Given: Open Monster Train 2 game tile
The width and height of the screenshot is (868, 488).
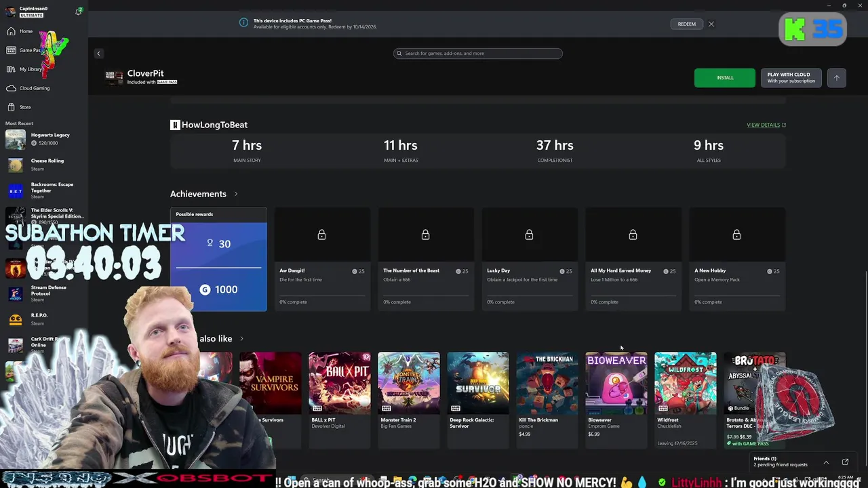Looking at the screenshot, I should coord(409,400).
